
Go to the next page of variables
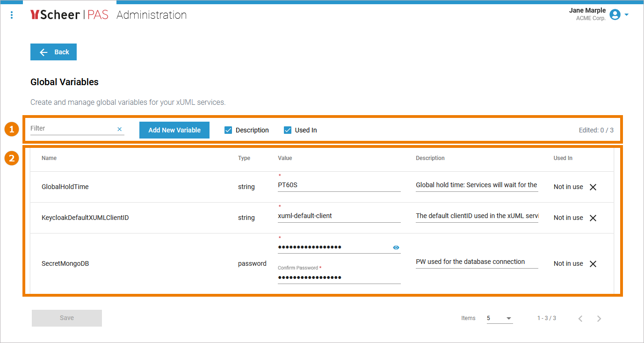coord(599,319)
